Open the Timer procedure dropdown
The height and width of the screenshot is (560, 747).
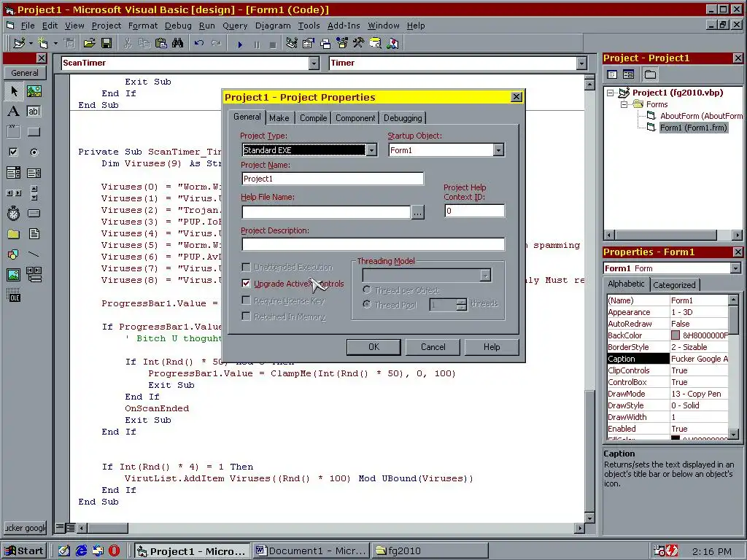click(581, 63)
